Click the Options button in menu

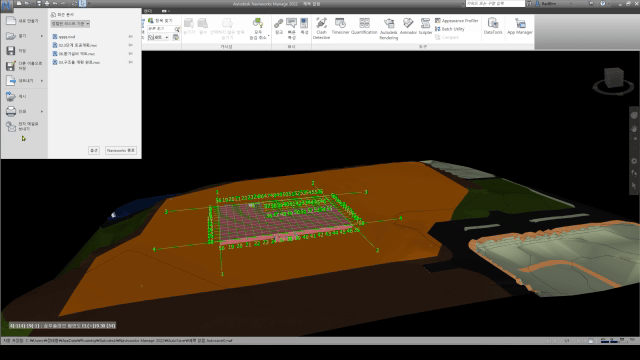click(94, 151)
